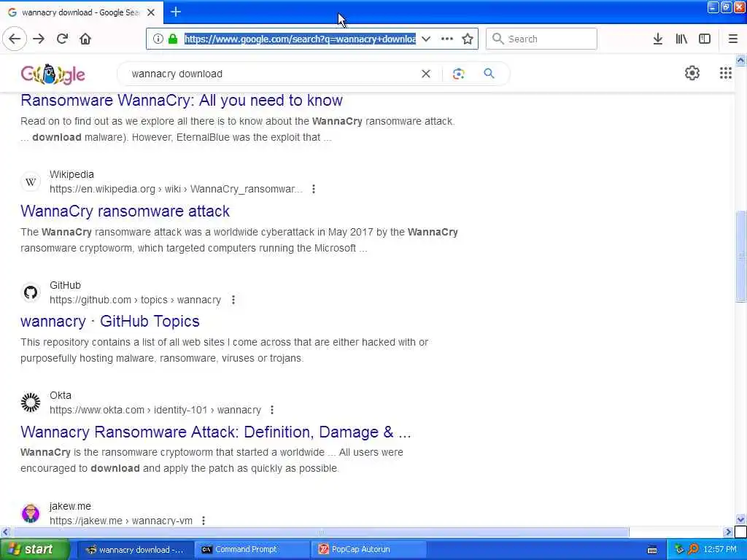This screenshot has height=560, width=747.
Task: Click the okta.com identity-101 URL
Action: point(155,410)
